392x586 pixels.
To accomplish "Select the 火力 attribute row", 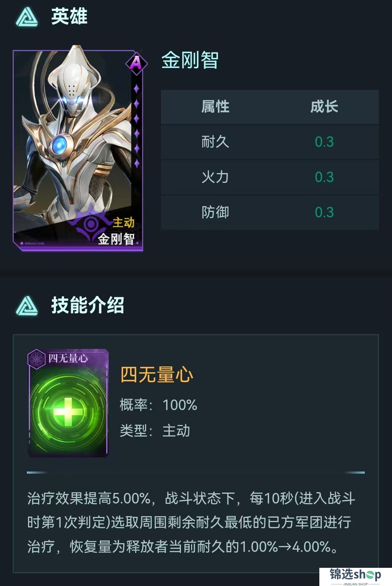I will pos(270,177).
